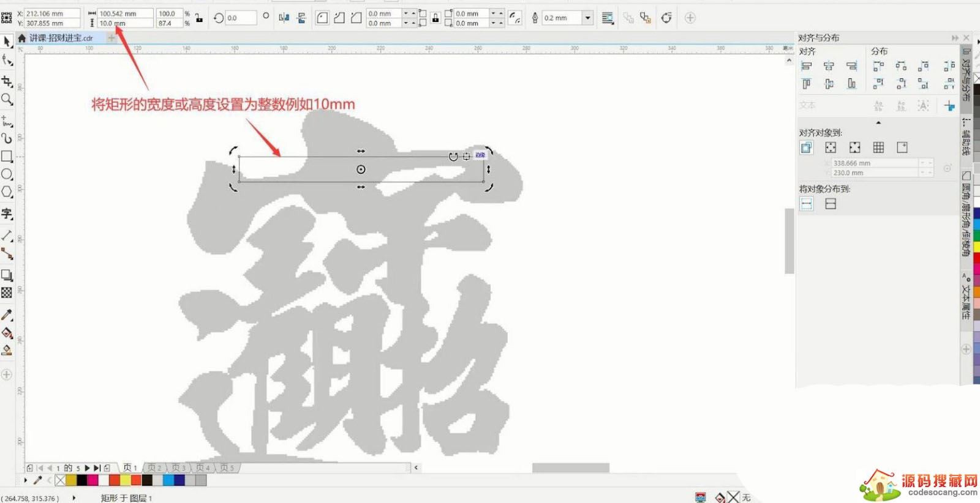Select the Zoom tool
This screenshot has width=980, height=503.
click(x=7, y=99)
